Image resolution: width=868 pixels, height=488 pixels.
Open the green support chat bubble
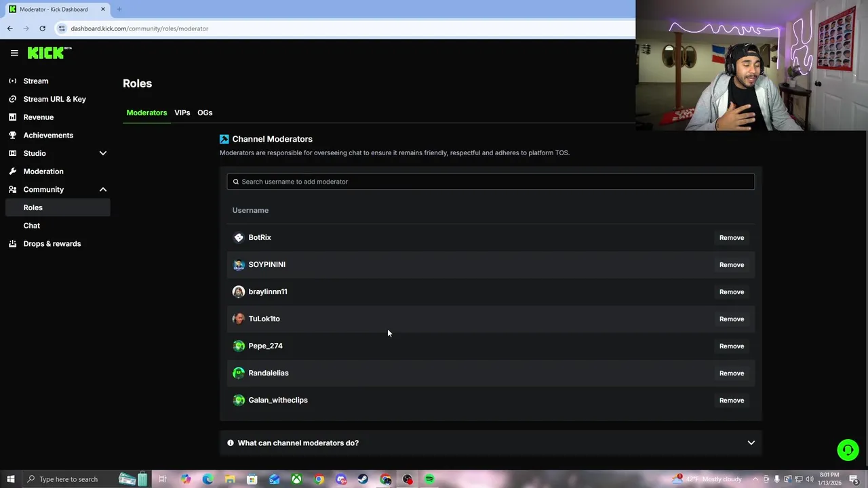click(x=848, y=449)
